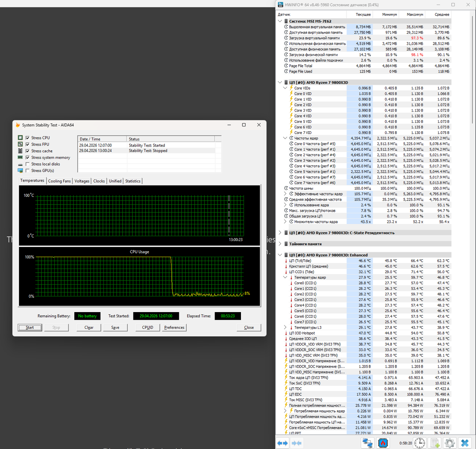Open HWiNFO remote network monitoring icon
Viewport: 476px width, 449px height.
click(367, 443)
